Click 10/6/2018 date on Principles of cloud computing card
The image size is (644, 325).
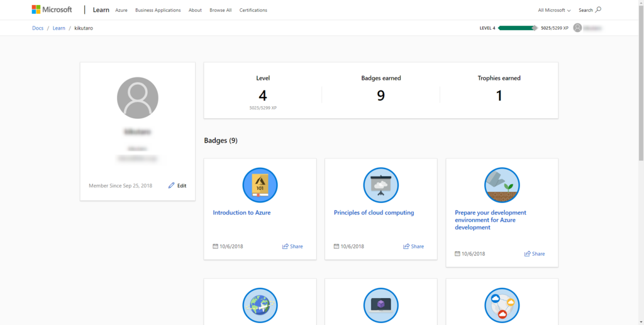(x=352, y=246)
